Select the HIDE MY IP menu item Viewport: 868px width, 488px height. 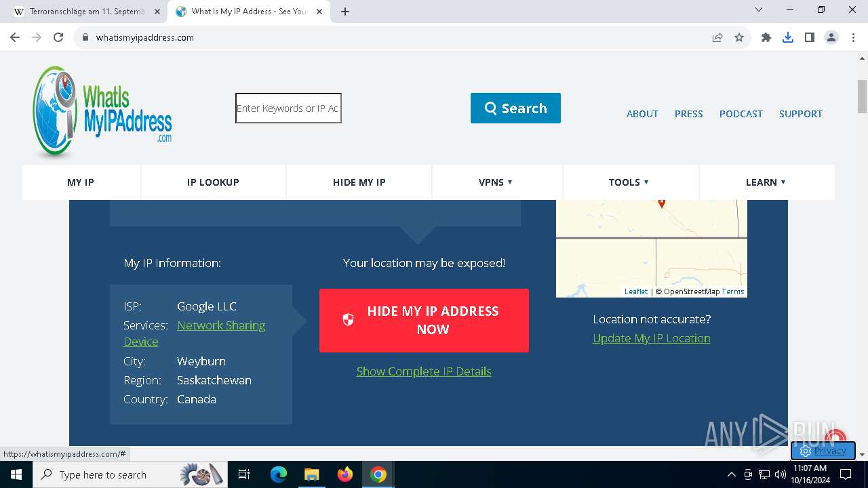pyautogui.click(x=359, y=182)
